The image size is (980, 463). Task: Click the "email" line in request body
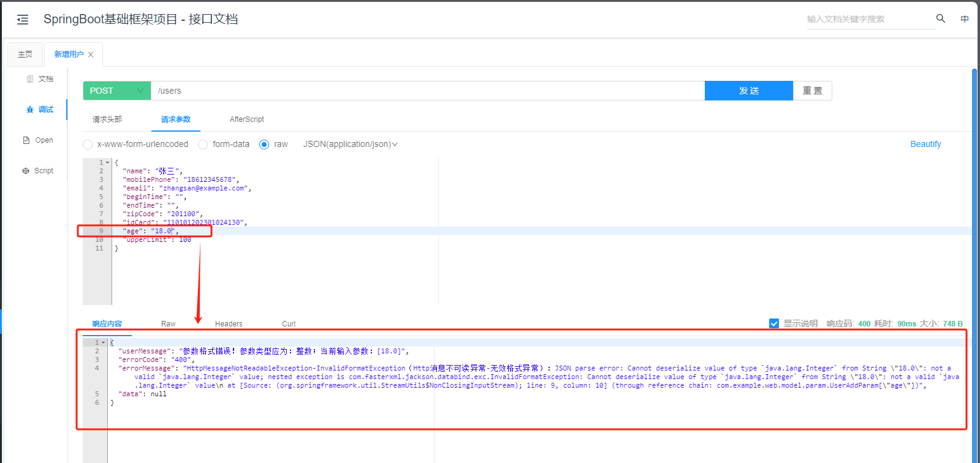(187, 189)
